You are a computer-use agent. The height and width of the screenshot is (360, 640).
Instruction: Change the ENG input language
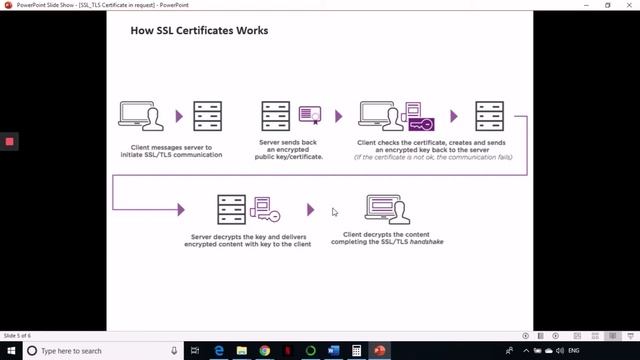click(574, 351)
